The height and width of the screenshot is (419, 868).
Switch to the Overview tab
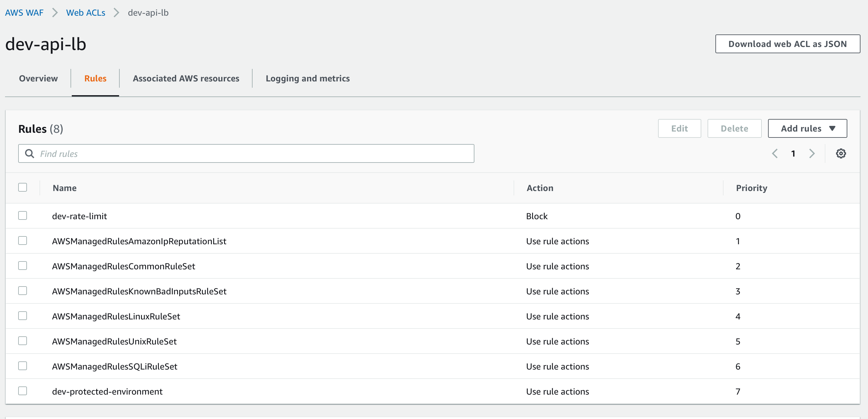[x=39, y=79]
